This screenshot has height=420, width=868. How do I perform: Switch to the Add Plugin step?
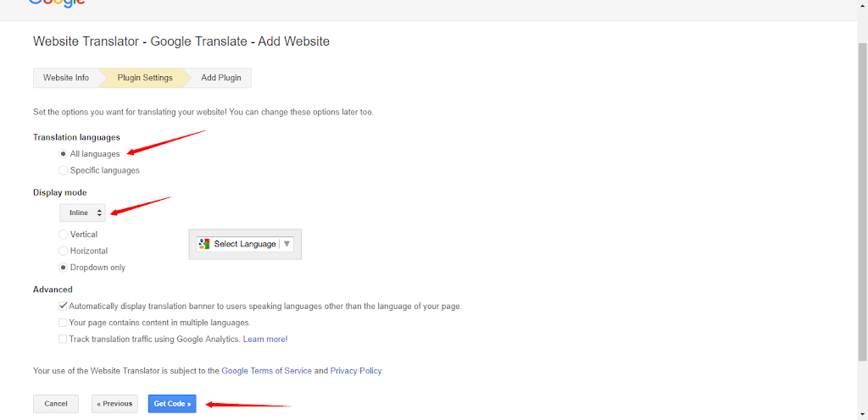(x=220, y=78)
